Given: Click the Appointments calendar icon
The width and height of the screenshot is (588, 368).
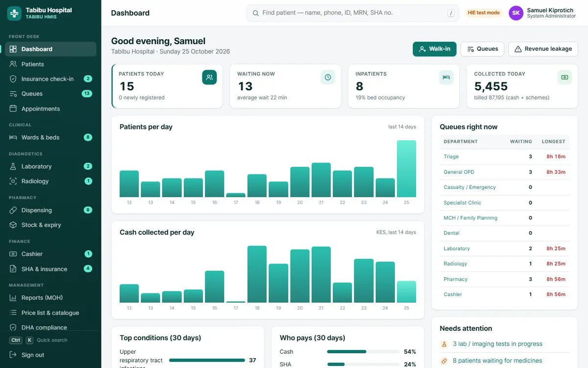Looking at the screenshot, I should [x=13, y=108].
